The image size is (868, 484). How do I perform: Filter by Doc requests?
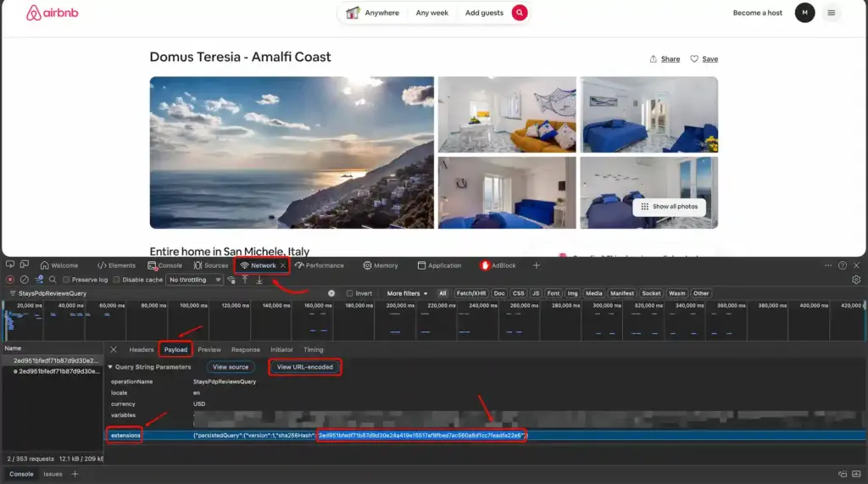(x=499, y=293)
